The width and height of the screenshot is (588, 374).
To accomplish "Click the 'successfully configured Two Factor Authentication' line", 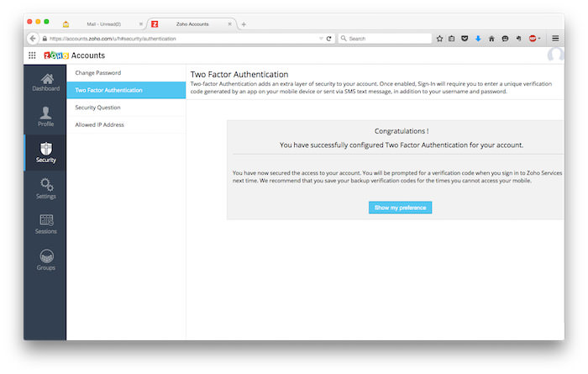I will point(402,145).
